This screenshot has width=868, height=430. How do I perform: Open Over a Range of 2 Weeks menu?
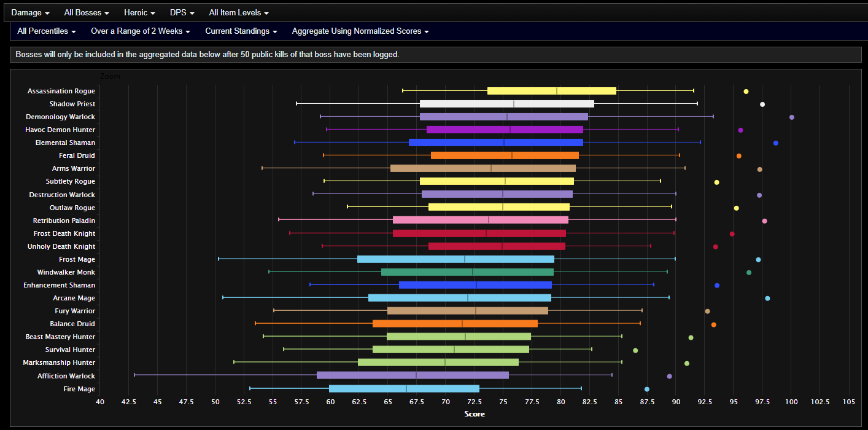(x=140, y=31)
